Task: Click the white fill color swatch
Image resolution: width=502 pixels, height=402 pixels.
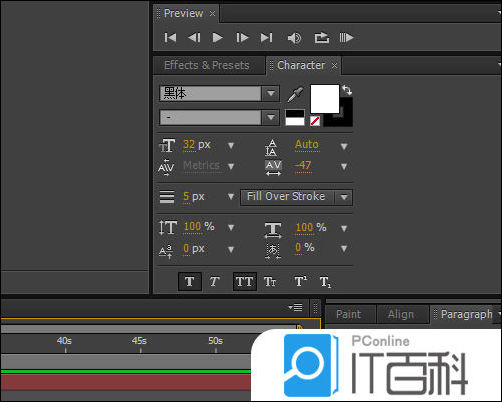Action: [325, 99]
